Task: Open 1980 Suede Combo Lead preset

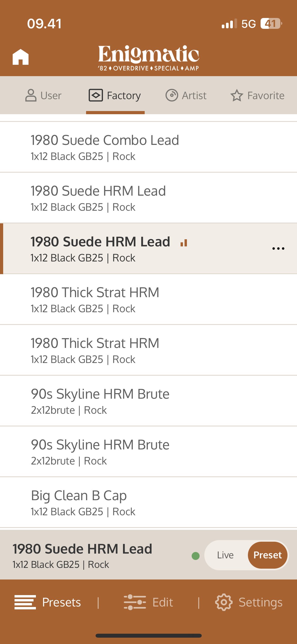Action: pyautogui.click(x=105, y=147)
